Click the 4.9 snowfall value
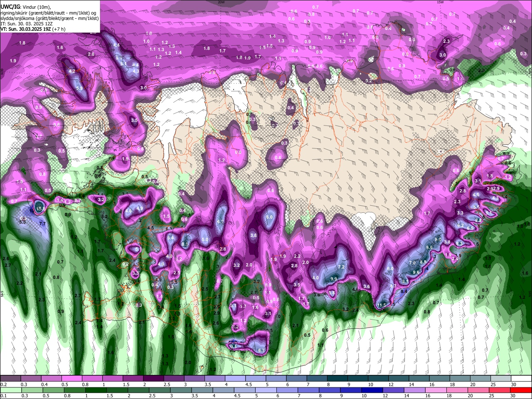 [x=140, y=209]
